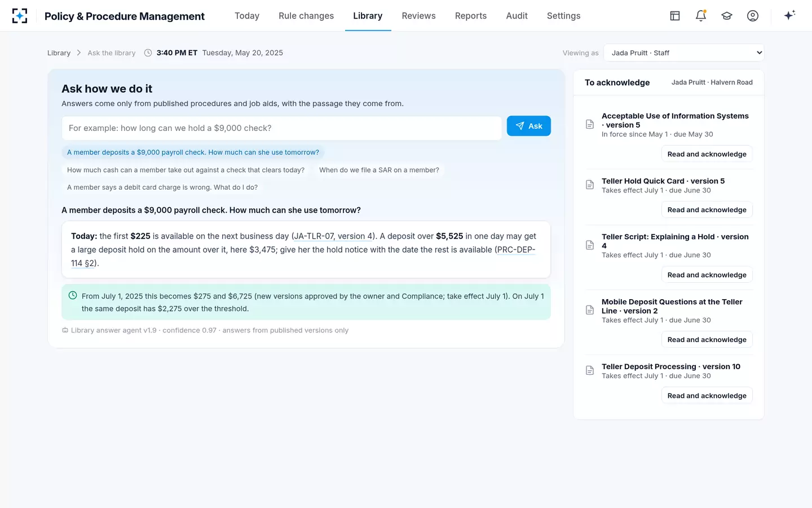Open the Reports tab

471,16
